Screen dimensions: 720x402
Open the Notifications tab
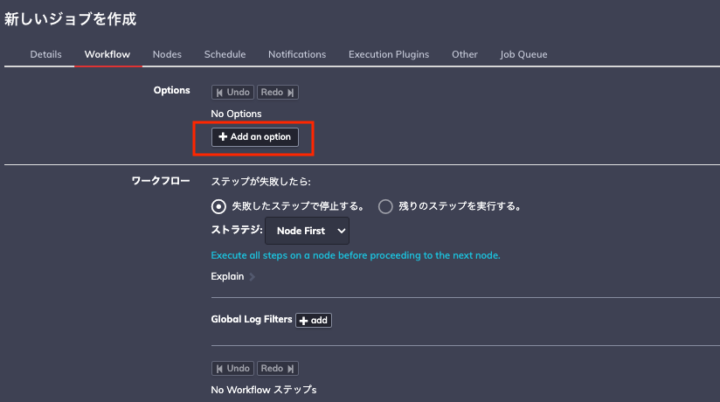[x=297, y=54]
